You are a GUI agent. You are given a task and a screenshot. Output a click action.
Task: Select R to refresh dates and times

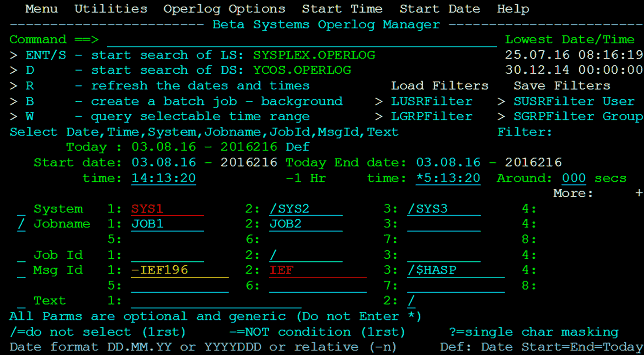coord(30,86)
